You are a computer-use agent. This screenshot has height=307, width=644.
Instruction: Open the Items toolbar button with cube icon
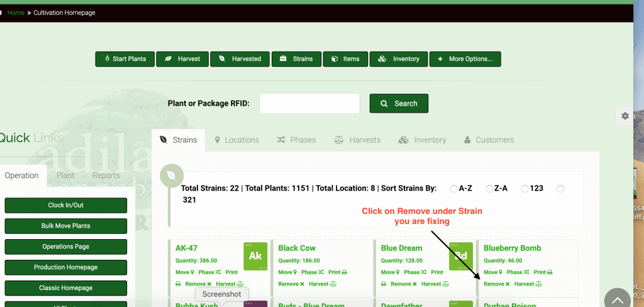pos(345,59)
